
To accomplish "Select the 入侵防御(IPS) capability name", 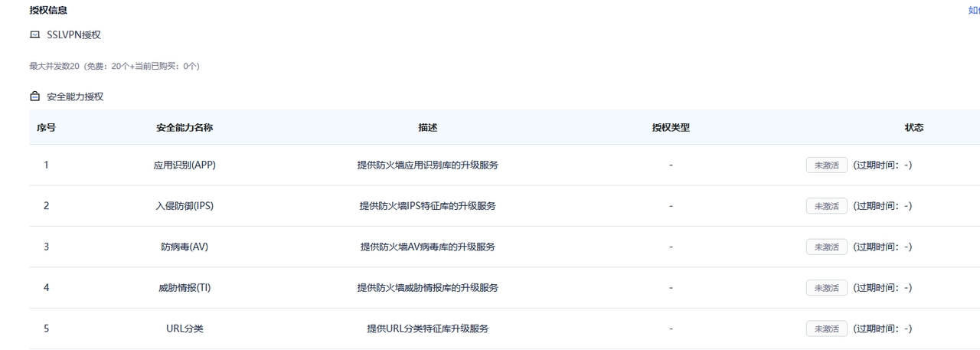I will click(185, 206).
